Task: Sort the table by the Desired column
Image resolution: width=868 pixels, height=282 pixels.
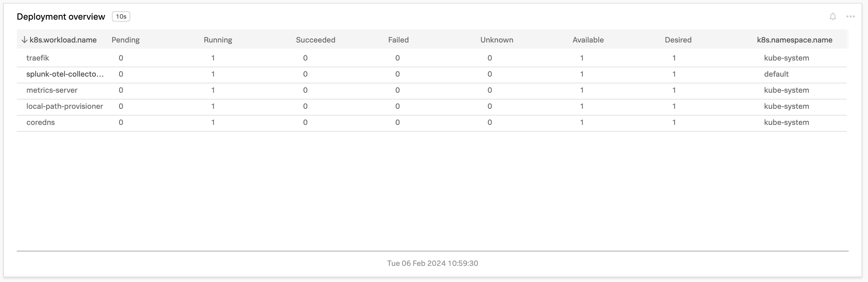Action: pos(678,39)
